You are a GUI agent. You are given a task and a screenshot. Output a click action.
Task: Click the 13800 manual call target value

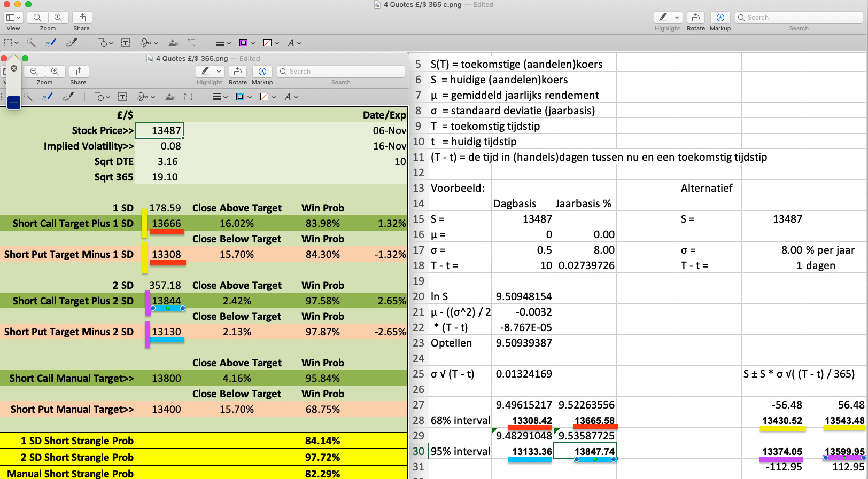tap(166, 378)
